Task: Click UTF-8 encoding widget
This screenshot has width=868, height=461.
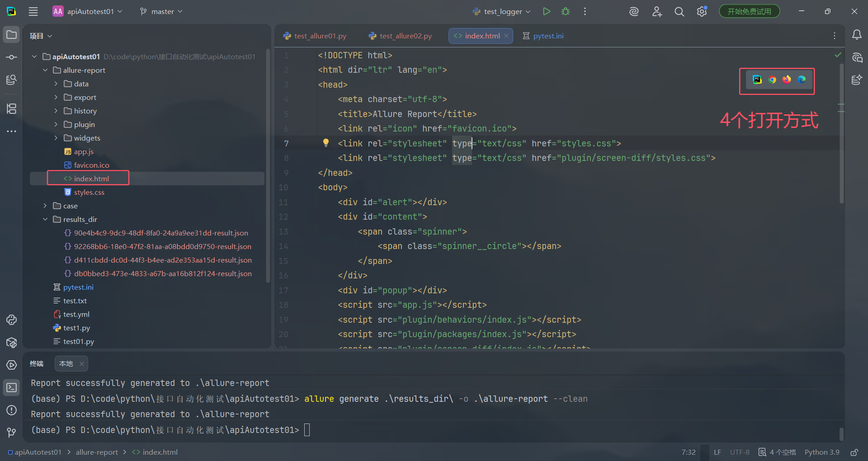Action: pos(740,452)
